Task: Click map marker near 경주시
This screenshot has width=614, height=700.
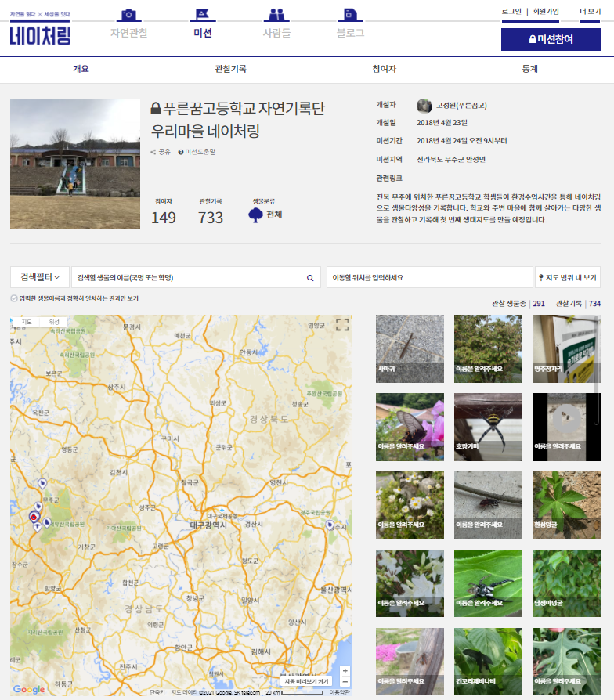Action: 330,525
